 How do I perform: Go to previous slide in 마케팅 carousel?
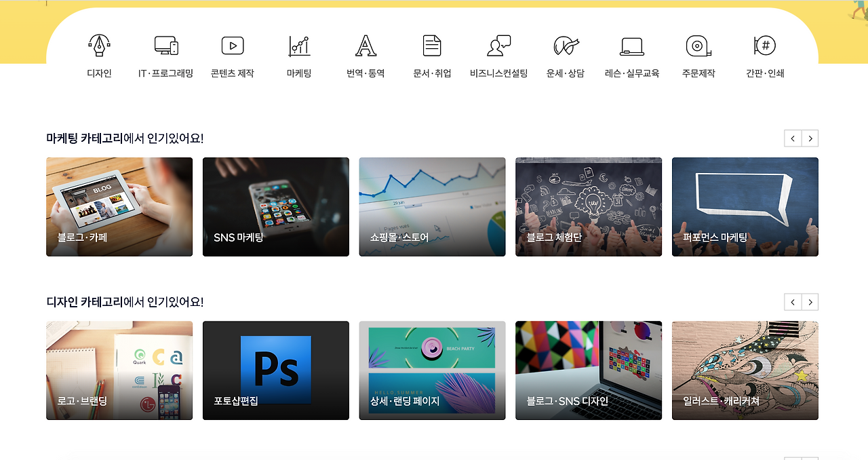(793, 138)
